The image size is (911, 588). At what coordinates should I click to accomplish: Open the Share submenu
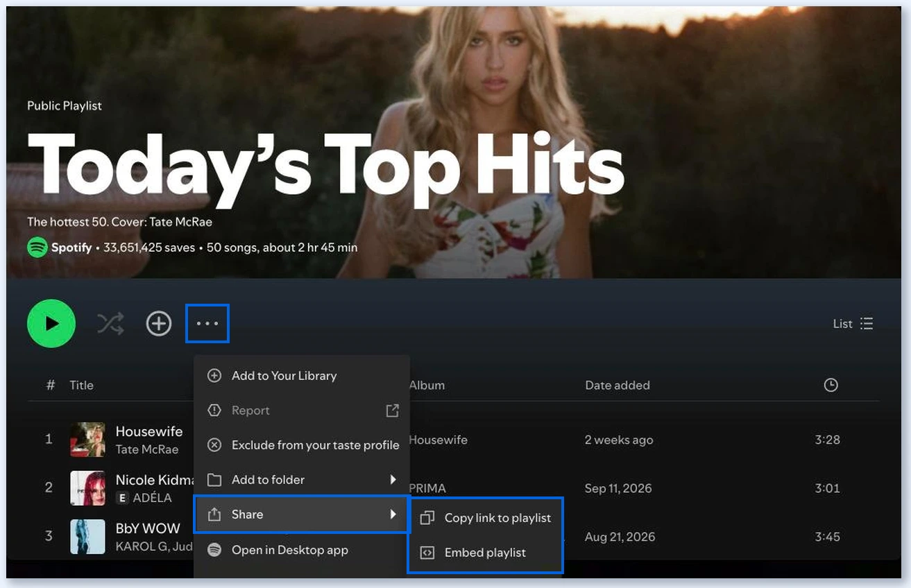[x=302, y=514]
